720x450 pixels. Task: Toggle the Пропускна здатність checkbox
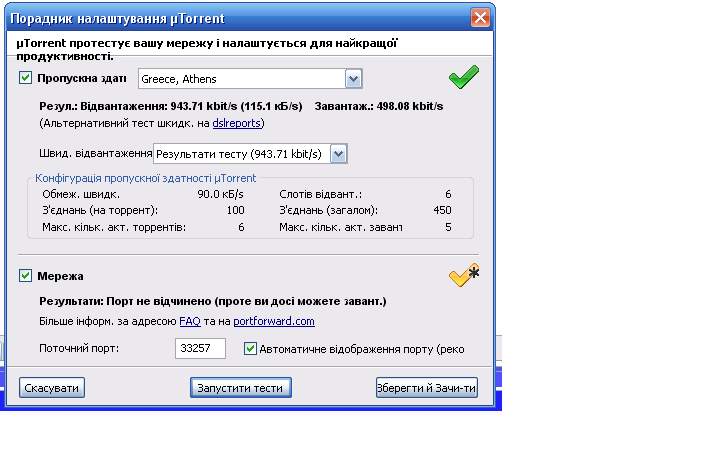25,78
